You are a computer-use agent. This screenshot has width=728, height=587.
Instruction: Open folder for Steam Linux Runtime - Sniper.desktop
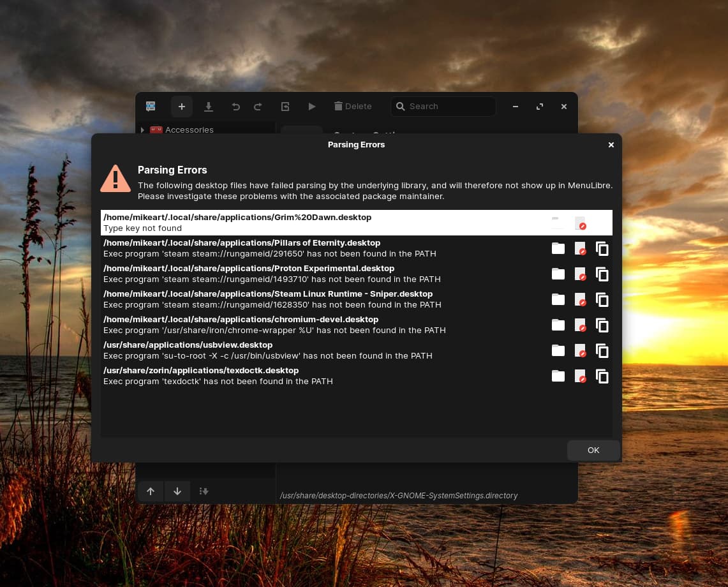[558, 299]
